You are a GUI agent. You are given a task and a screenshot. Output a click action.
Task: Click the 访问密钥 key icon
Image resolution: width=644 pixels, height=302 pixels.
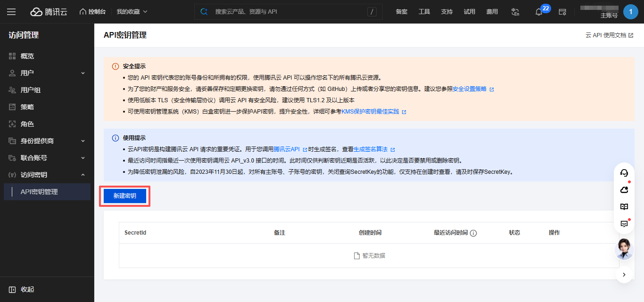[x=12, y=175]
